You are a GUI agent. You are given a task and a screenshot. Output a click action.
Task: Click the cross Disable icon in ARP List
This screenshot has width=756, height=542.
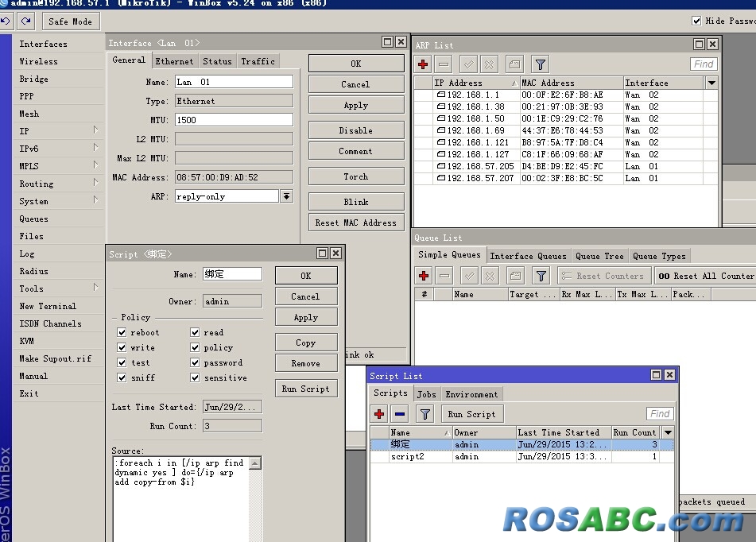click(490, 64)
